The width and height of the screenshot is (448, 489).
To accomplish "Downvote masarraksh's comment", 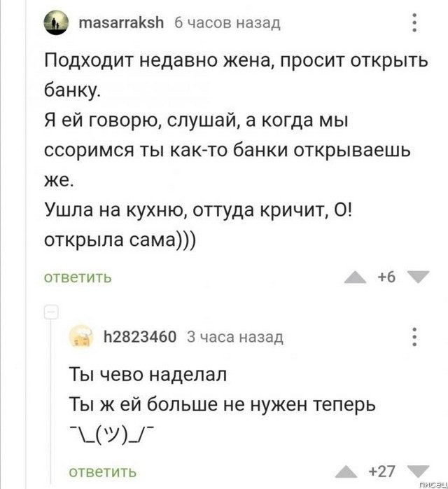I will (417, 277).
